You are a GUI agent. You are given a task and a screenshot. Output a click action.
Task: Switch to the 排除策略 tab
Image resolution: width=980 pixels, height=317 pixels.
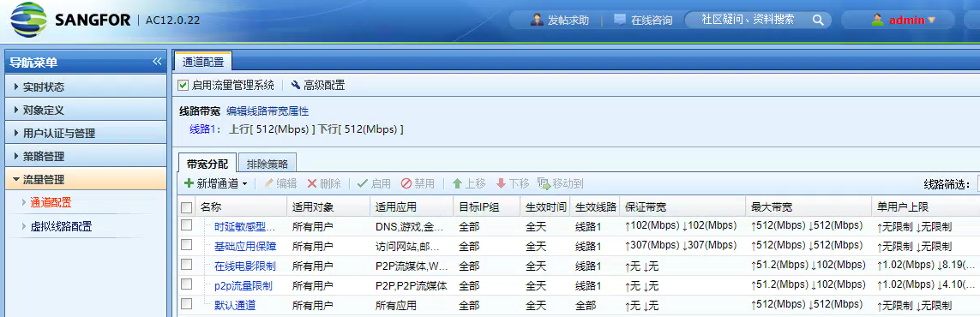coord(267,164)
